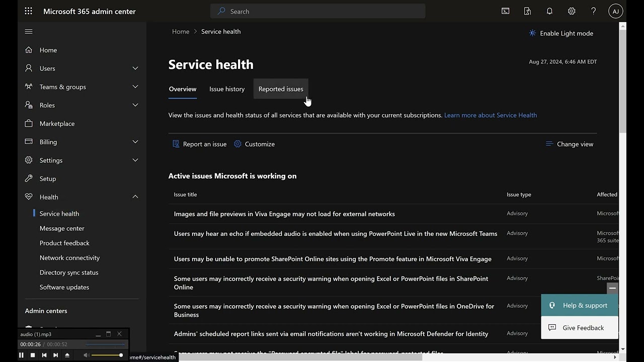Open the notifications bell
644x362 pixels.
(x=549, y=11)
